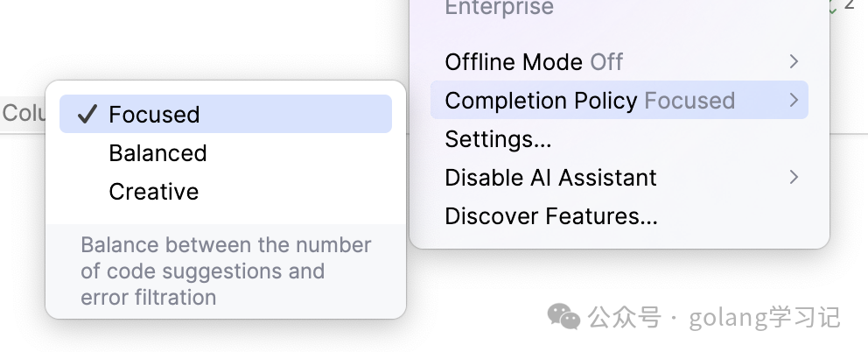
Task: Click the 'Off' status next to Offline Mode
Action: click(x=606, y=62)
